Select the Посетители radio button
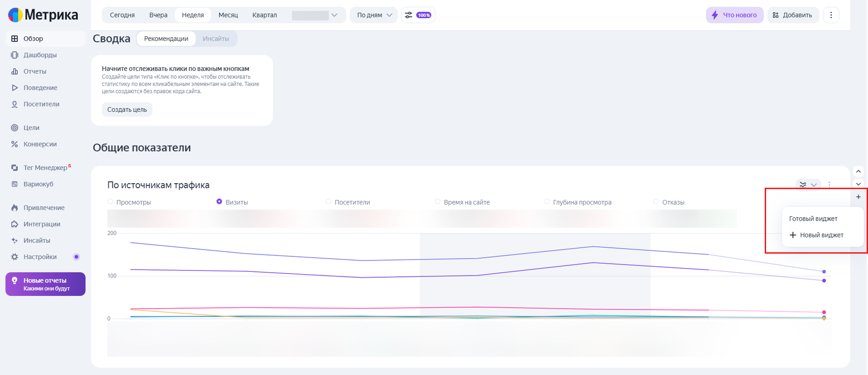868x375 pixels. (x=328, y=202)
